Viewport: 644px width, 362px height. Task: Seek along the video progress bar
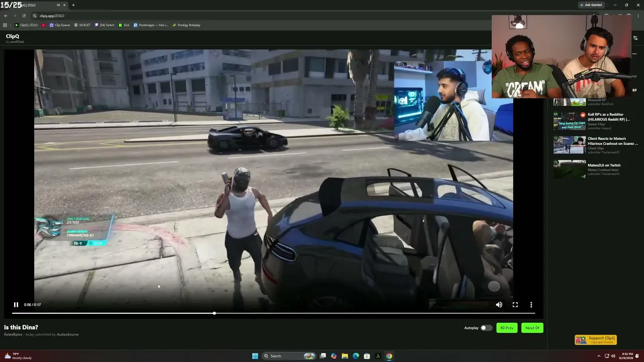(x=274, y=313)
